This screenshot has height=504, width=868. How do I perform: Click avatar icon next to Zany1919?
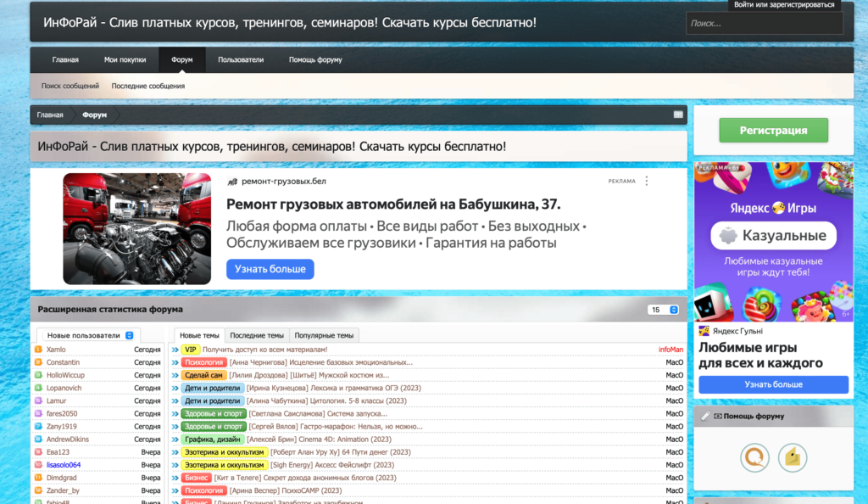(38, 427)
